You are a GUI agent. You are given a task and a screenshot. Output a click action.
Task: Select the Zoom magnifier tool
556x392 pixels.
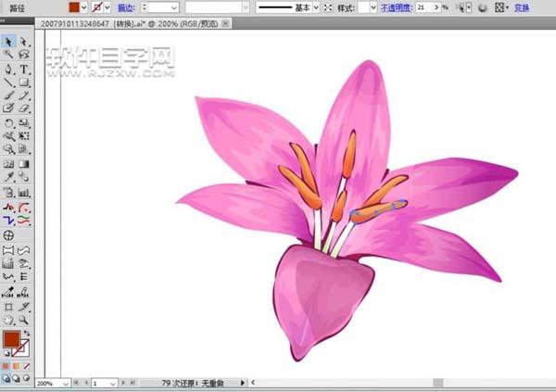(x=24, y=320)
